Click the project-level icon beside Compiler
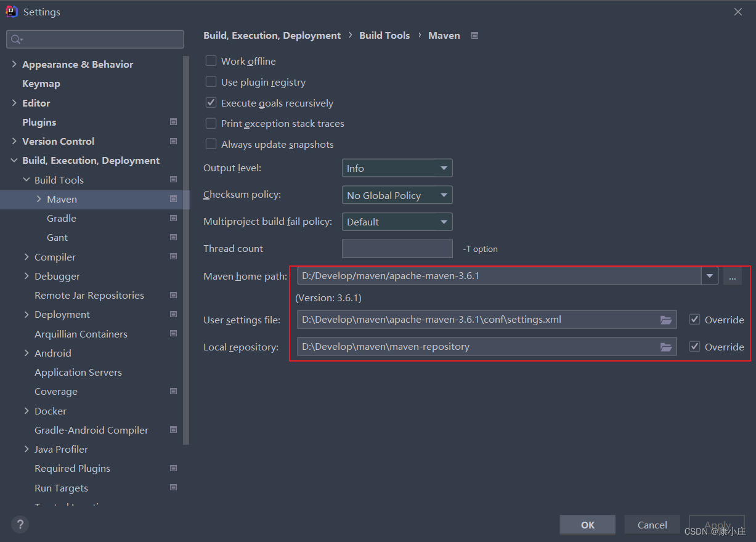Screen dimensions: 756x542 coord(173,257)
